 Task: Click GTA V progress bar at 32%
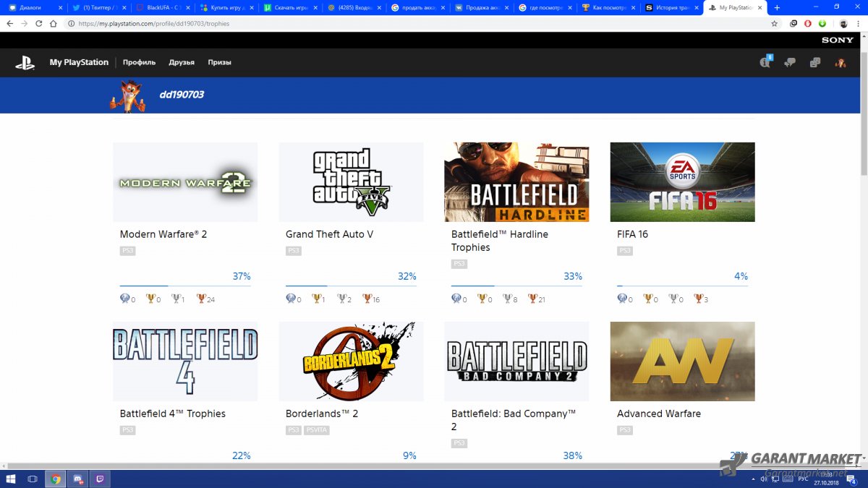pos(351,286)
